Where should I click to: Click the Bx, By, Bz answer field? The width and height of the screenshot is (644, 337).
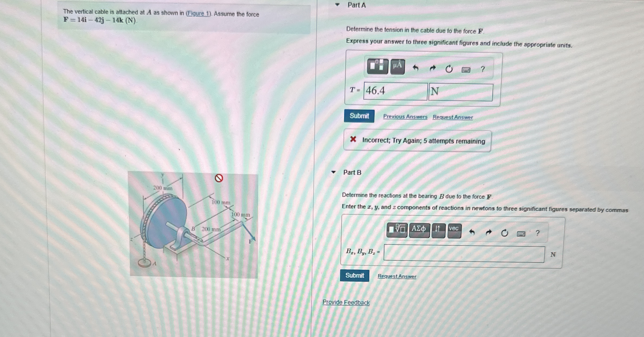pos(464,254)
